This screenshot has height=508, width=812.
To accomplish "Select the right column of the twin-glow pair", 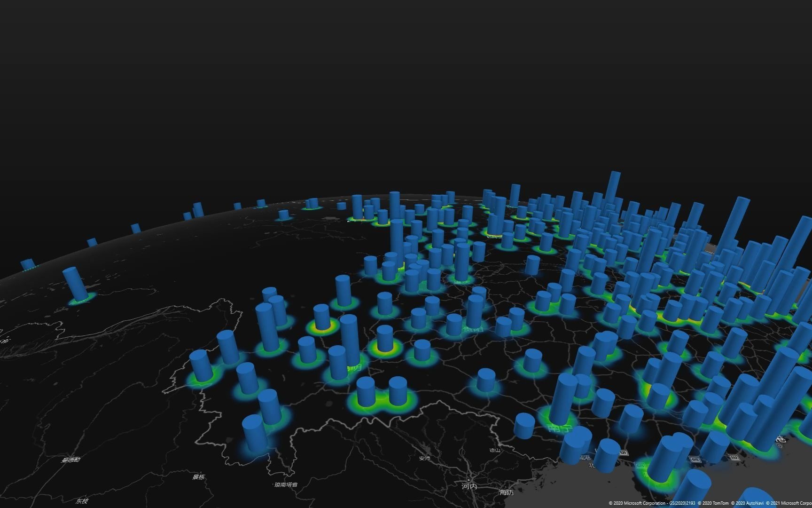I will pos(398,391).
